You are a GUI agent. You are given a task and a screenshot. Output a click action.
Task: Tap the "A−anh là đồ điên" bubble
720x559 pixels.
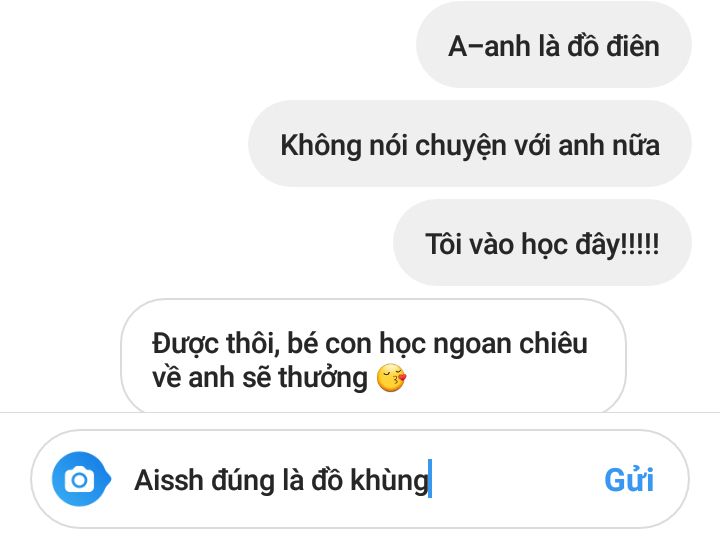pyautogui.click(x=554, y=45)
